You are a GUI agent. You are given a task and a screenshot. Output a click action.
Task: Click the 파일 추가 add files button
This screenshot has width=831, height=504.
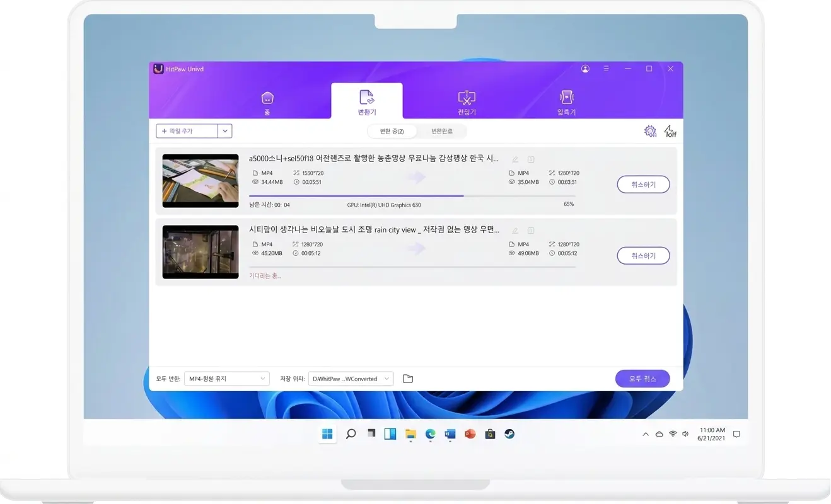click(x=187, y=131)
